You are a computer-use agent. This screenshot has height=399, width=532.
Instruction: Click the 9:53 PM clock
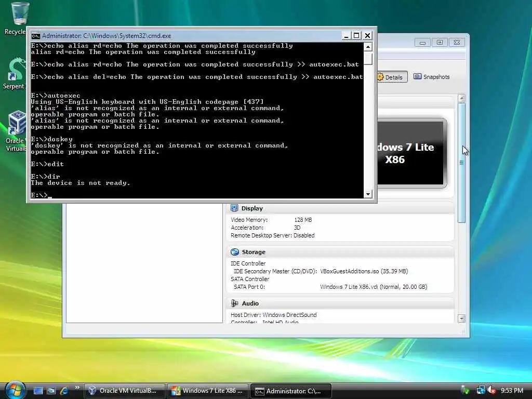click(512, 391)
